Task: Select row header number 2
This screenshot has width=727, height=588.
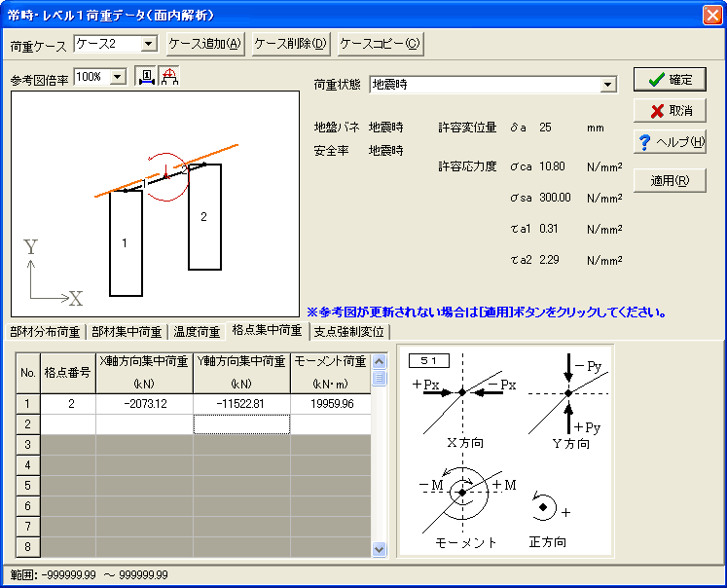Action: tap(28, 424)
